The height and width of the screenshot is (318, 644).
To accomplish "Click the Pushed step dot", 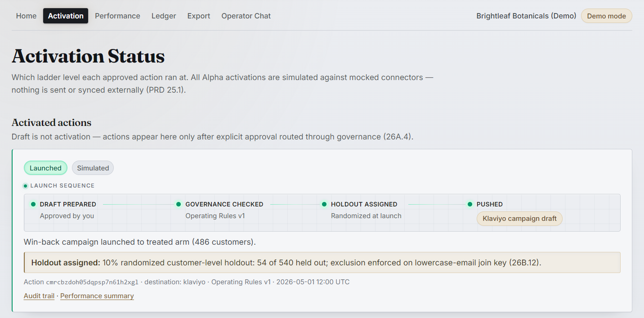I will (x=470, y=204).
